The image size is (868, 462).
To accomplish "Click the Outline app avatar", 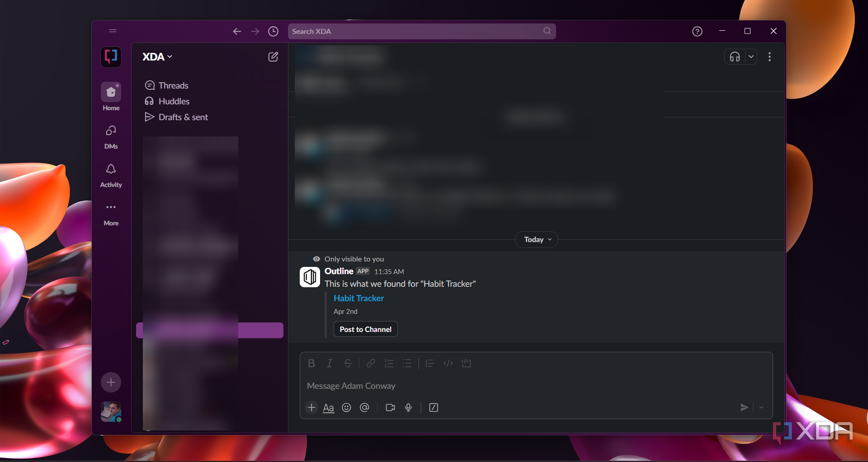I will tap(310, 277).
